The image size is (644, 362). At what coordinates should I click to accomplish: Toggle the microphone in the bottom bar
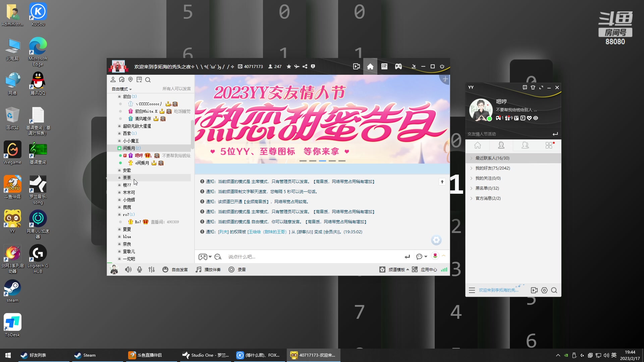click(140, 269)
